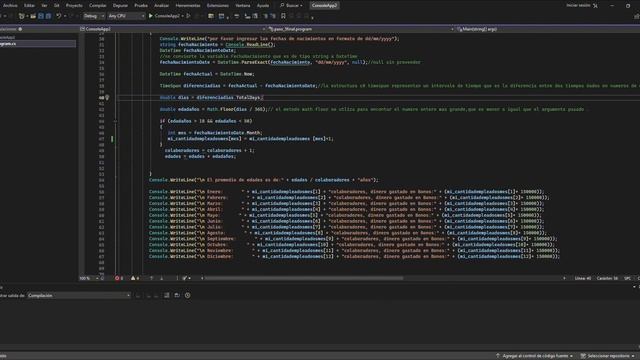Click Iniciar sesión in title bar
This screenshot has height=360, width=640.
(578, 6)
